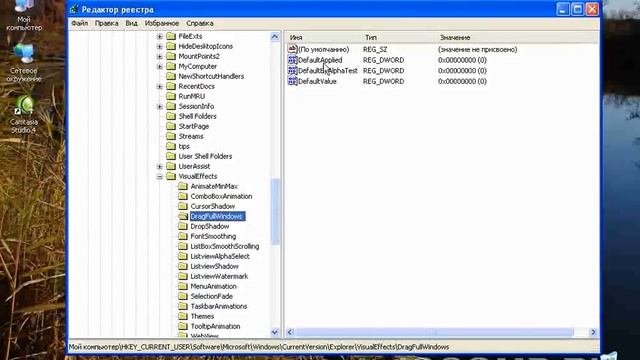Click the Streams folder icon

[x=171, y=136]
